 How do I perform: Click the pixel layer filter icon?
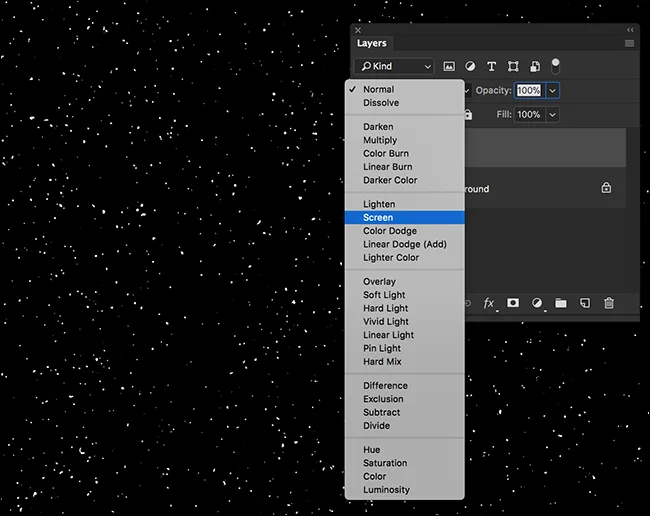(x=449, y=67)
